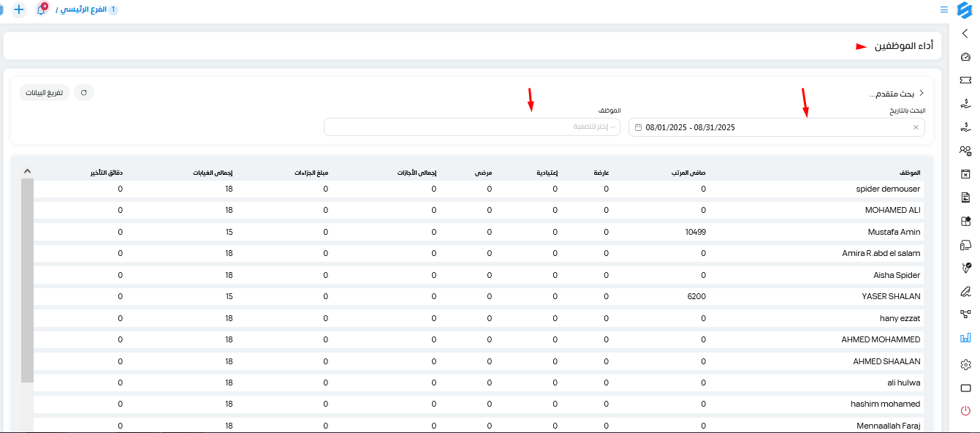Select employee row Aisha Spider
The image size is (980, 433).
tap(477, 275)
